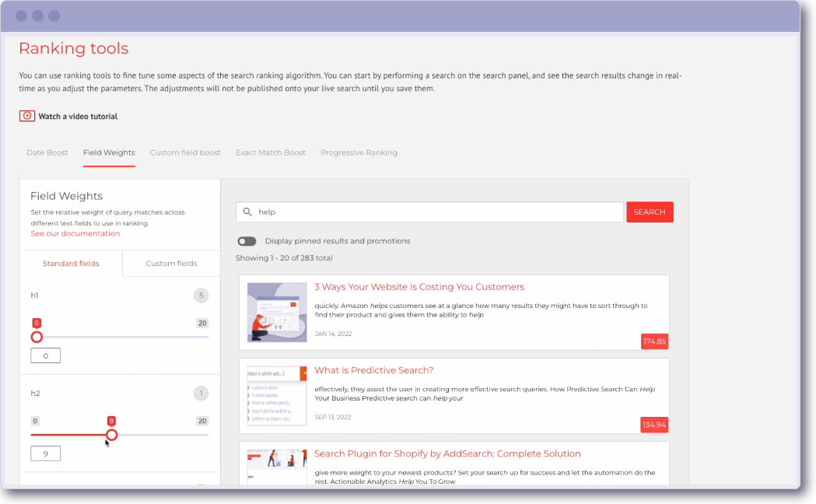The height and width of the screenshot is (504, 816).
Task: Click the JAN 14, 2022 date text
Action: [x=333, y=334]
